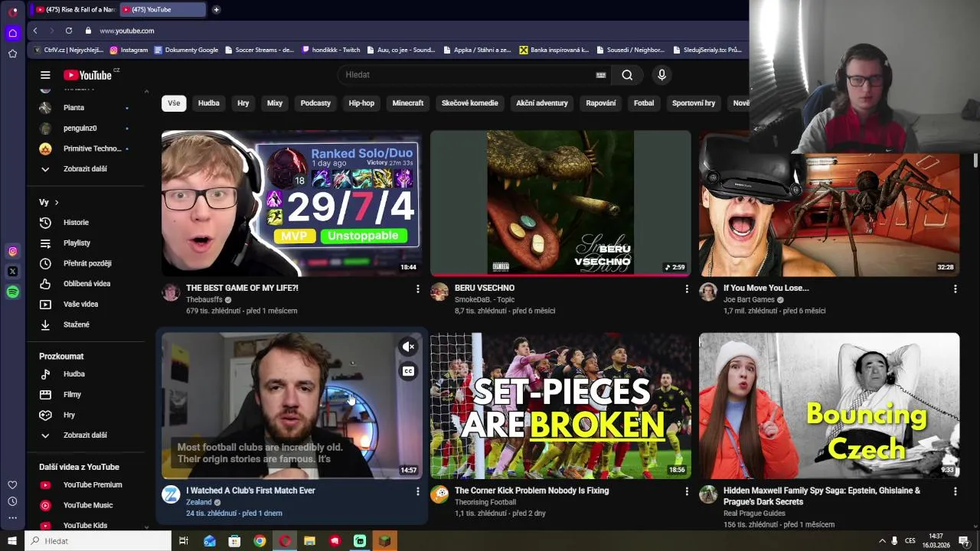The width and height of the screenshot is (980, 551).
Task: Open Opera sidebar bookmarks star icon
Action: point(12,54)
